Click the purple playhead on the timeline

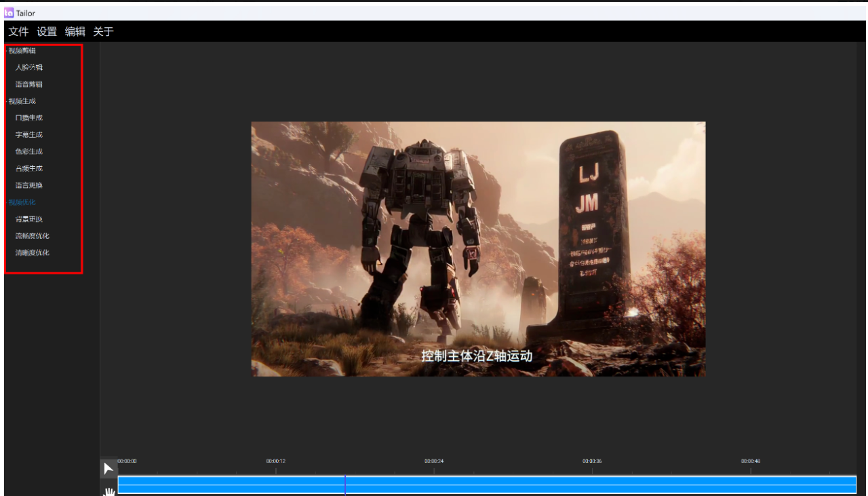(345, 484)
